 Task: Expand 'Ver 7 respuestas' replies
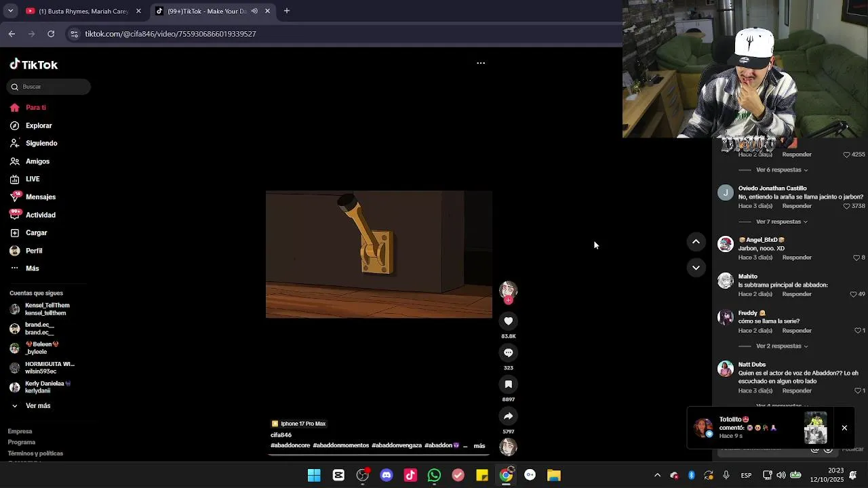point(782,222)
